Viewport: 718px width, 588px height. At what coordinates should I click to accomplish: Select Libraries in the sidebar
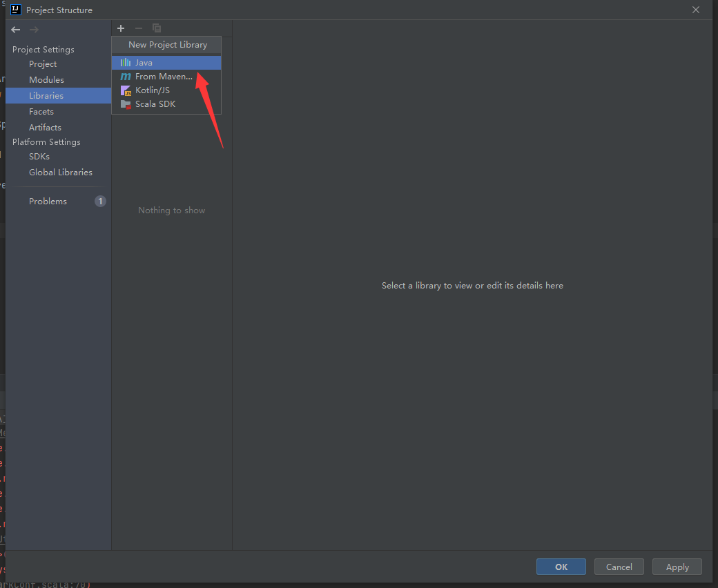(x=58, y=96)
